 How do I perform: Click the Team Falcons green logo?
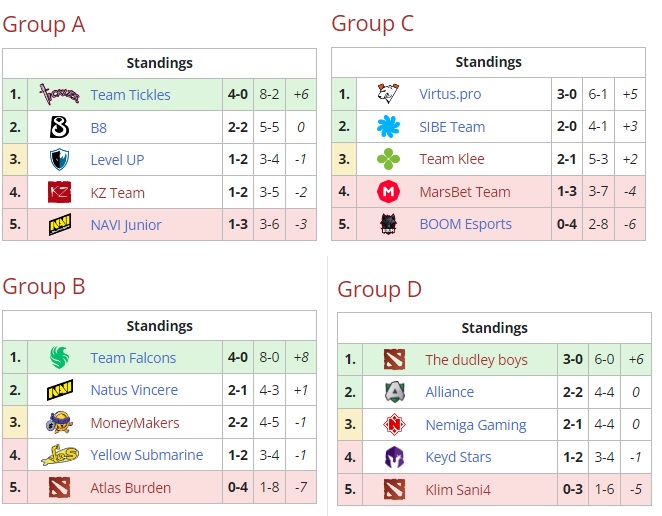[x=59, y=357]
